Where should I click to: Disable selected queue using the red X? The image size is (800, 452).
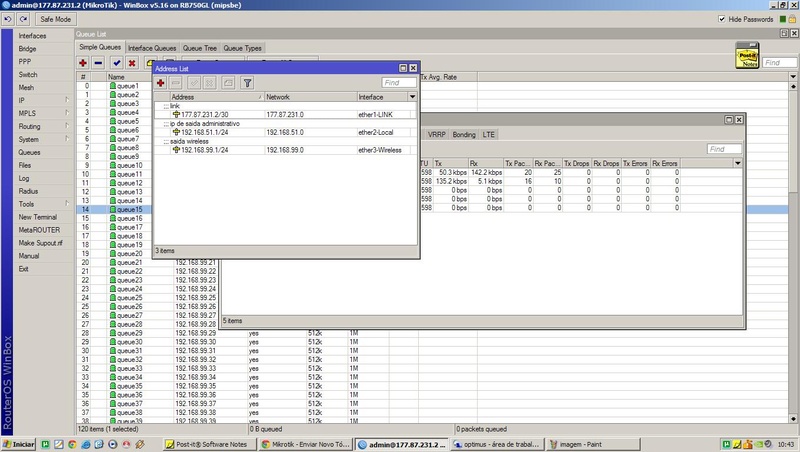132,62
